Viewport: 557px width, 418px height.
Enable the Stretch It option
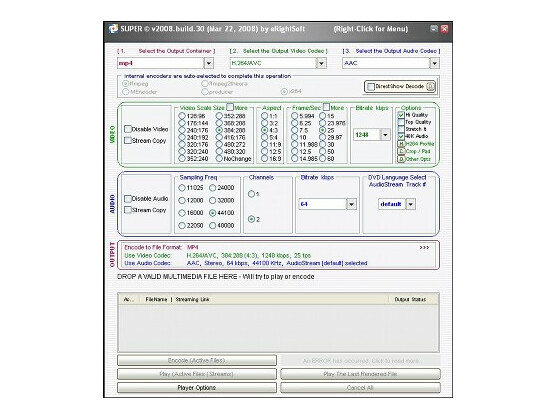(x=401, y=129)
